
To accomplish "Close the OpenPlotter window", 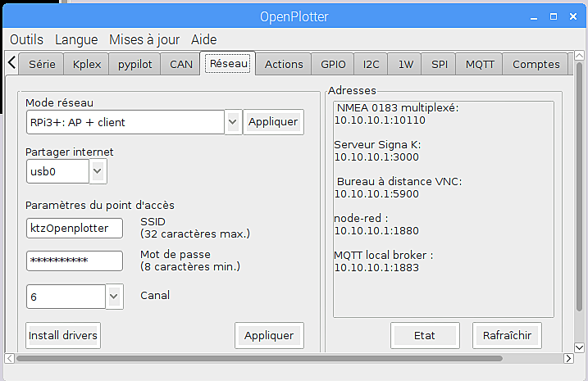I will [x=573, y=16].
